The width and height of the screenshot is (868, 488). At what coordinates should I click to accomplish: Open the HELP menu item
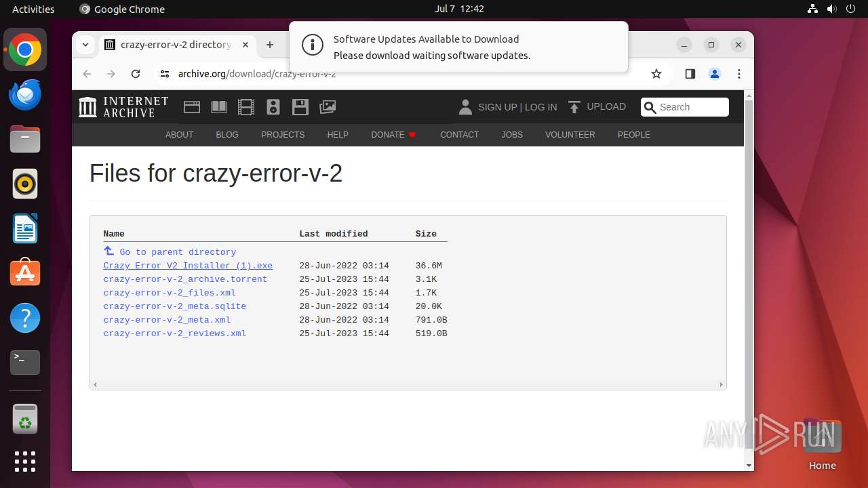[x=338, y=135]
